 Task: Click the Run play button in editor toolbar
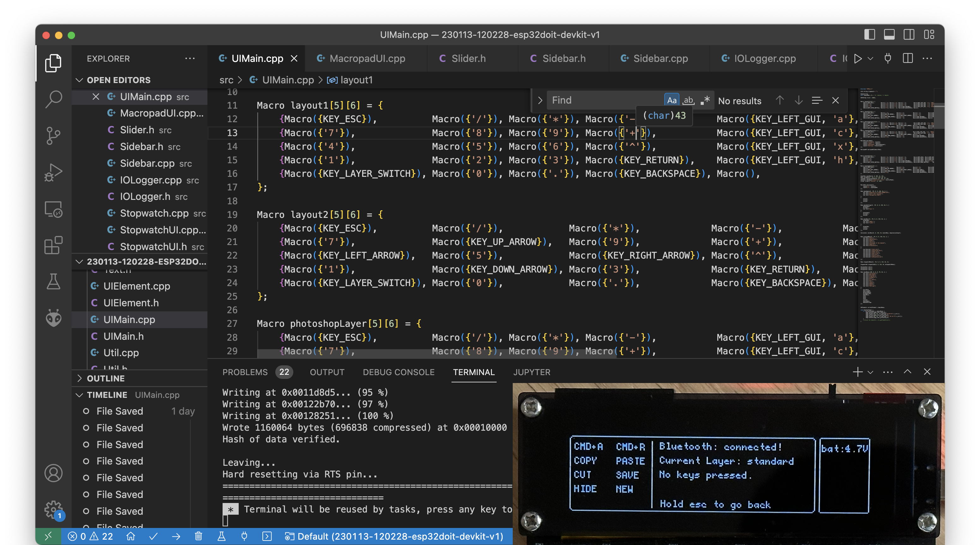click(x=857, y=59)
